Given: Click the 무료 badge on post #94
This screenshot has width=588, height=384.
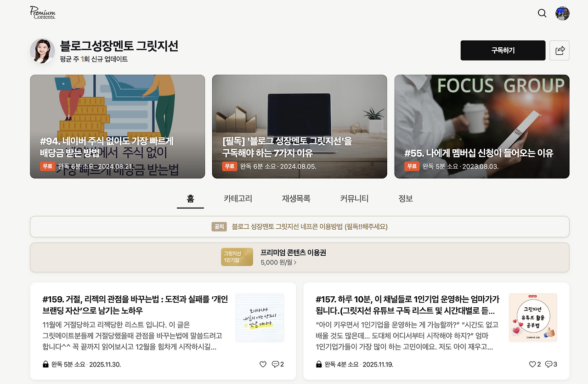Looking at the screenshot, I should click(48, 166).
